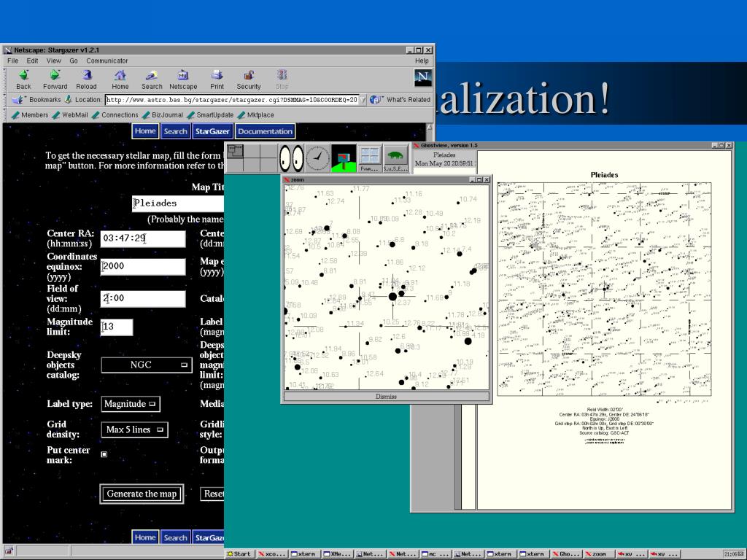Click the Location URL text field
This screenshot has height=560, width=747.
pos(231,100)
